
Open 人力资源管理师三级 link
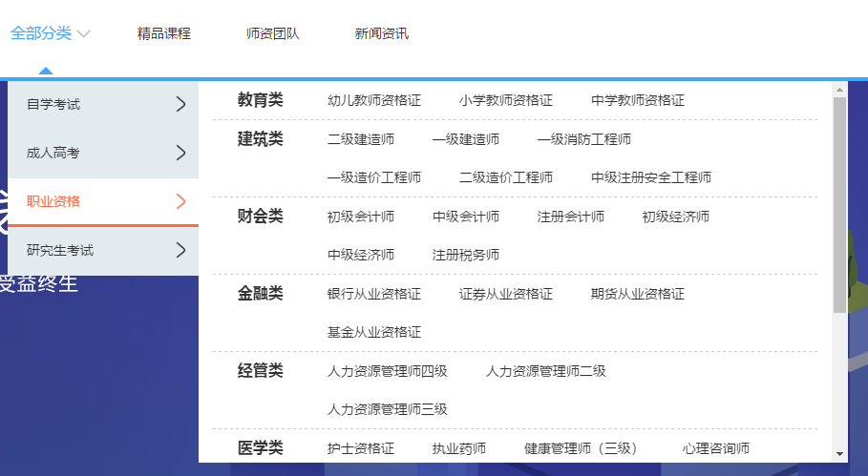click(x=388, y=409)
